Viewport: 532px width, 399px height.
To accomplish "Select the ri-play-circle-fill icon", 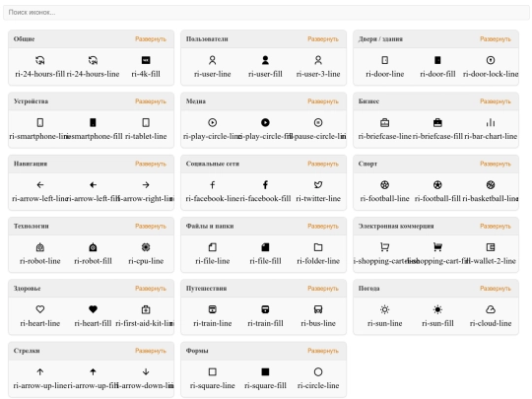I will pos(265,122).
